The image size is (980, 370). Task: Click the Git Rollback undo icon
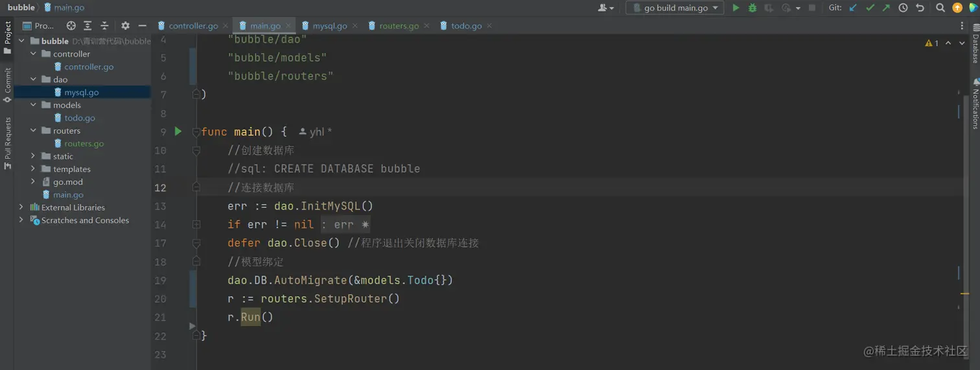920,8
